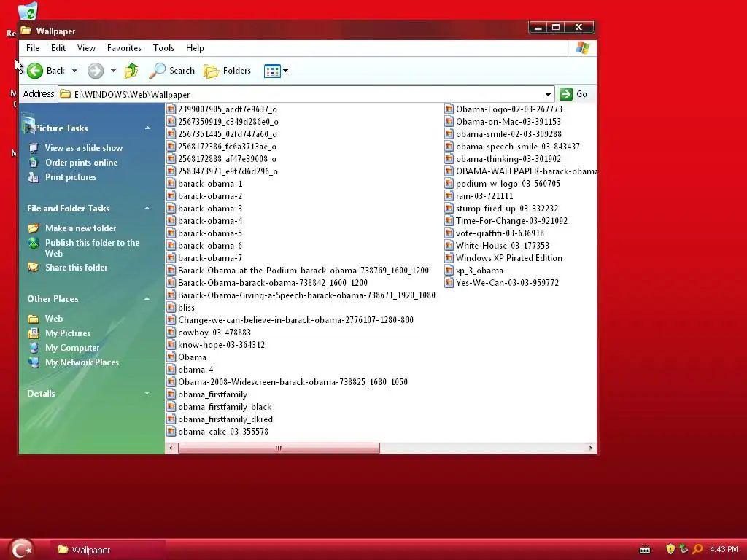The image size is (747, 560).
Task: Click Order prints online link
Action: [82, 163]
